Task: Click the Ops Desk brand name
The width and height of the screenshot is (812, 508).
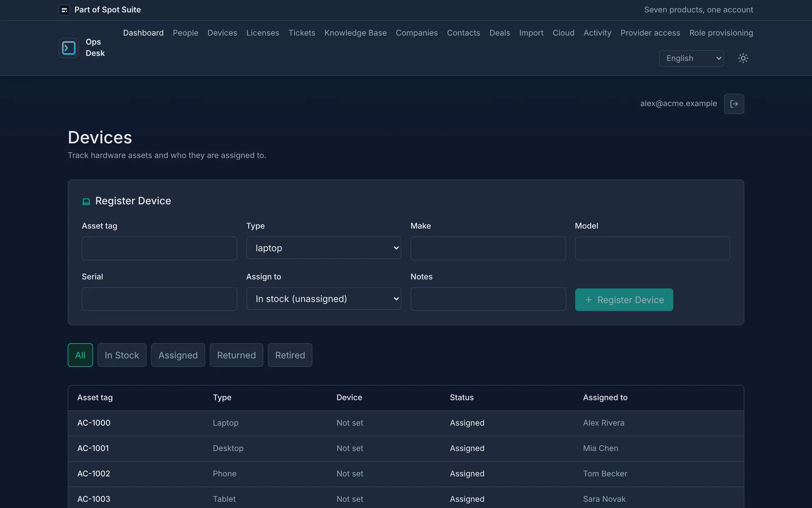Action: tap(95, 48)
